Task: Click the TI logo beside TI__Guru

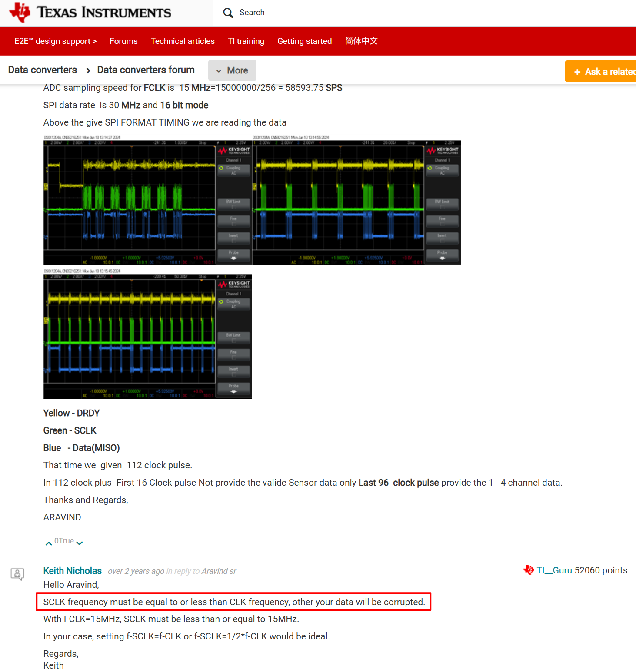Action: 529,570
